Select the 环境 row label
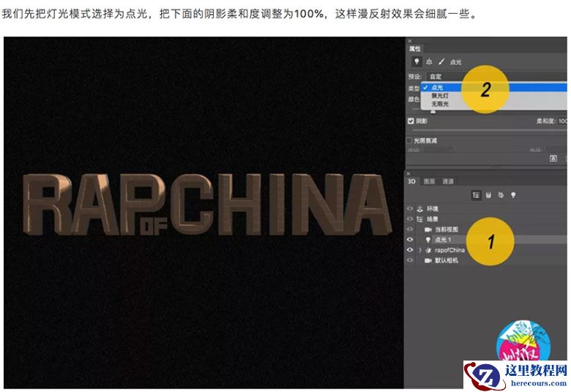 (x=433, y=209)
